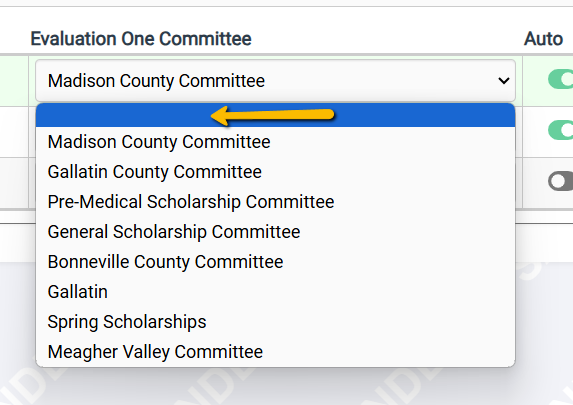
Task: Click the yellow arrow annotation
Action: 273,116
